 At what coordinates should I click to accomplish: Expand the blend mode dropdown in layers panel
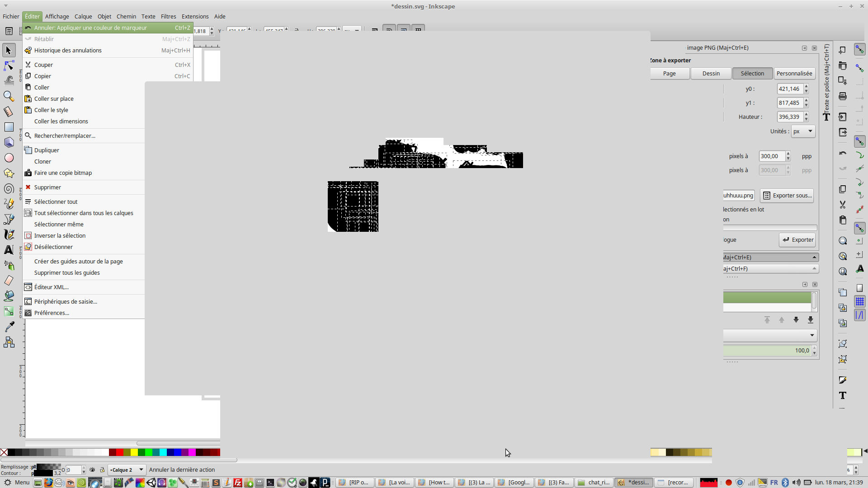click(x=812, y=335)
